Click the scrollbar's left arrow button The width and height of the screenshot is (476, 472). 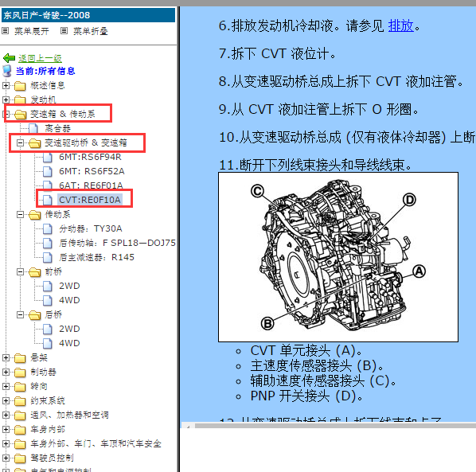(188, 426)
